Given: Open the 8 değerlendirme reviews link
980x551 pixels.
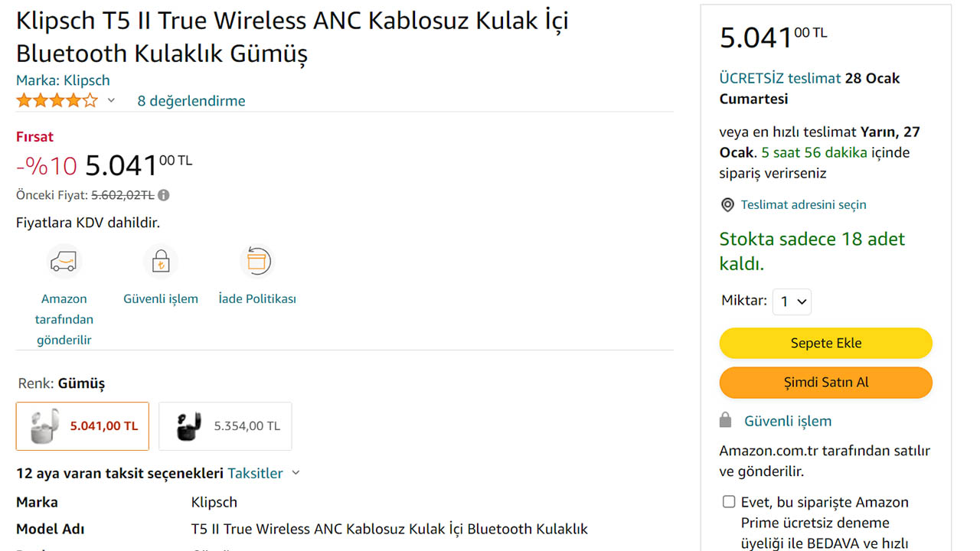Looking at the screenshot, I should click(191, 101).
